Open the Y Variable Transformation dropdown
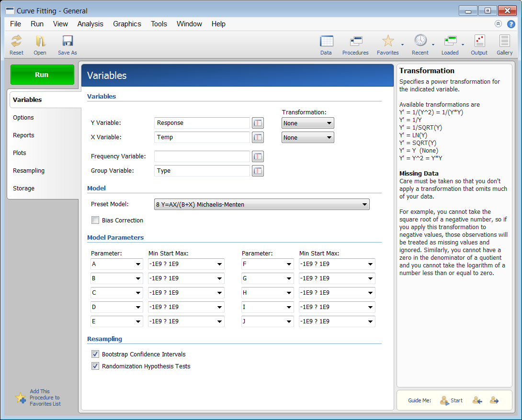 click(307, 123)
